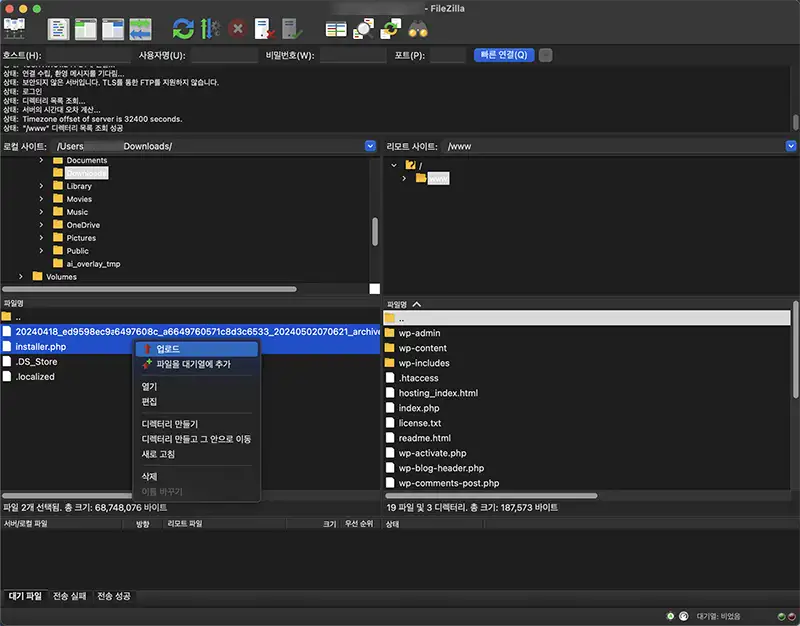Click the 비밀번호(W) password field
Image resolution: width=800 pixels, height=626 pixels.
tap(353, 55)
